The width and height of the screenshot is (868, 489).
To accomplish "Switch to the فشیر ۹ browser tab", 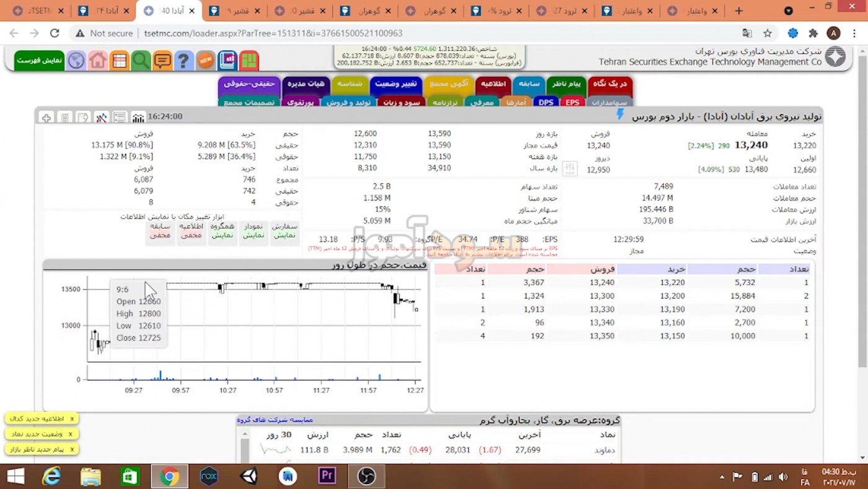I will [234, 11].
